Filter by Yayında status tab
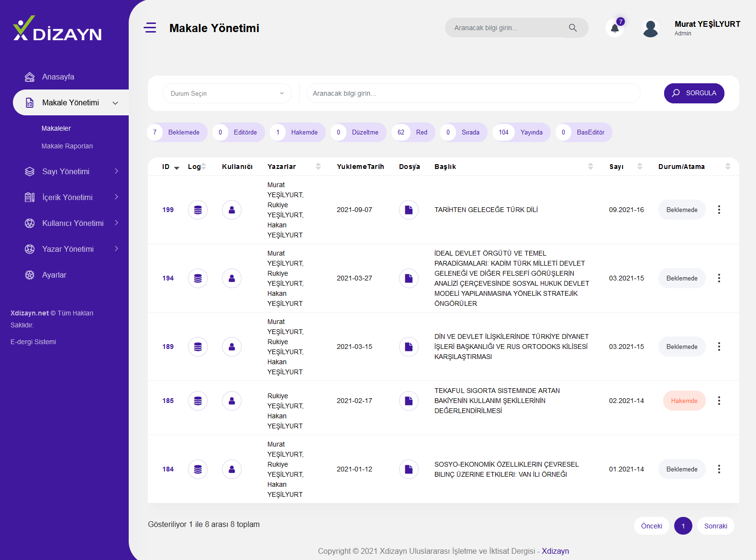 pos(522,132)
